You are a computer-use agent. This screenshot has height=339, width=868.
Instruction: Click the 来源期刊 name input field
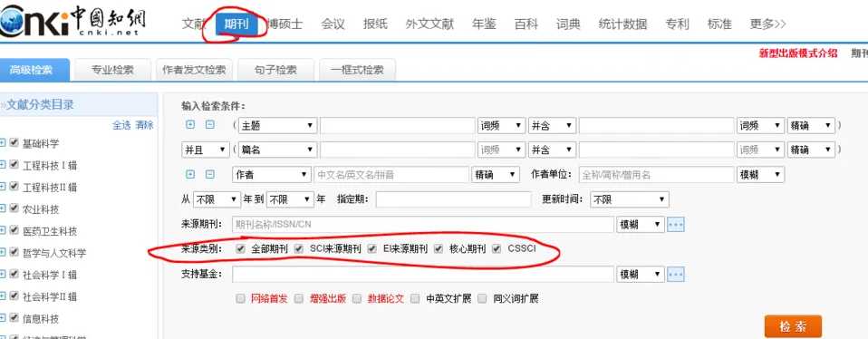coord(423,225)
